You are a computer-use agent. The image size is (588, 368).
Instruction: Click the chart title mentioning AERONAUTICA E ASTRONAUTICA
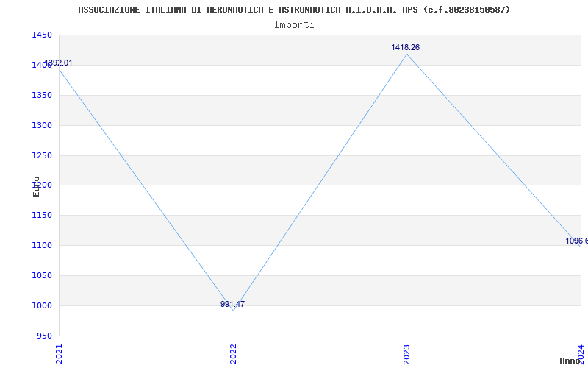pyautogui.click(x=294, y=10)
